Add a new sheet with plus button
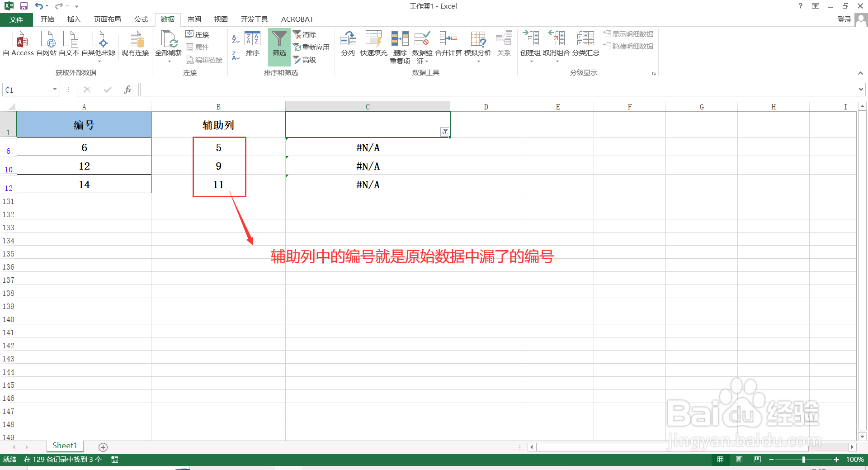Viewport: 868px width, 470px height. [103, 447]
